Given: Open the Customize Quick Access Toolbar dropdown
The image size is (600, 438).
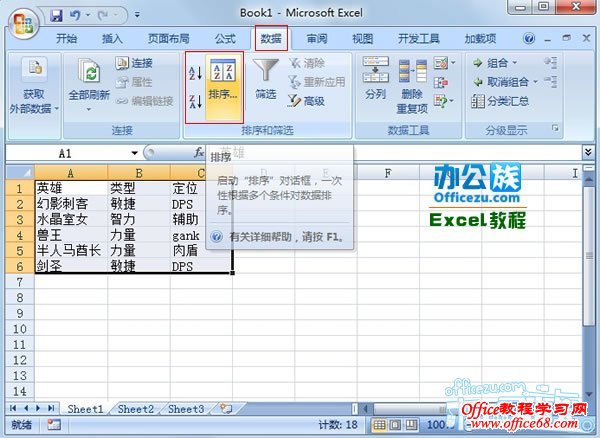Looking at the screenshot, I should pyautogui.click(x=137, y=15).
